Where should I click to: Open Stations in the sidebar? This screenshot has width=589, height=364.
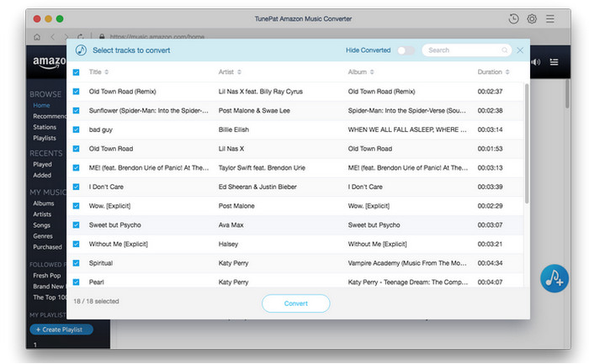pos(45,127)
